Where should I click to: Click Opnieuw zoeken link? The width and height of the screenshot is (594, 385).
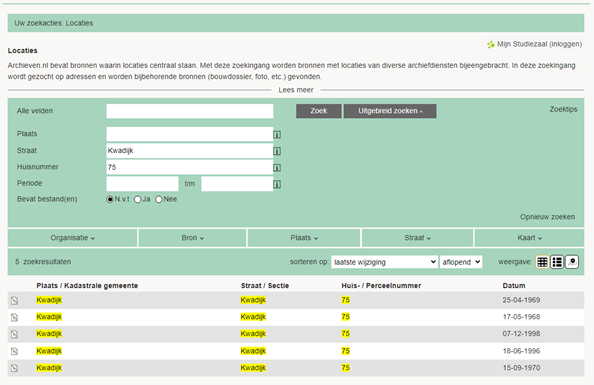pyautogui.click(x=547, y=217)
